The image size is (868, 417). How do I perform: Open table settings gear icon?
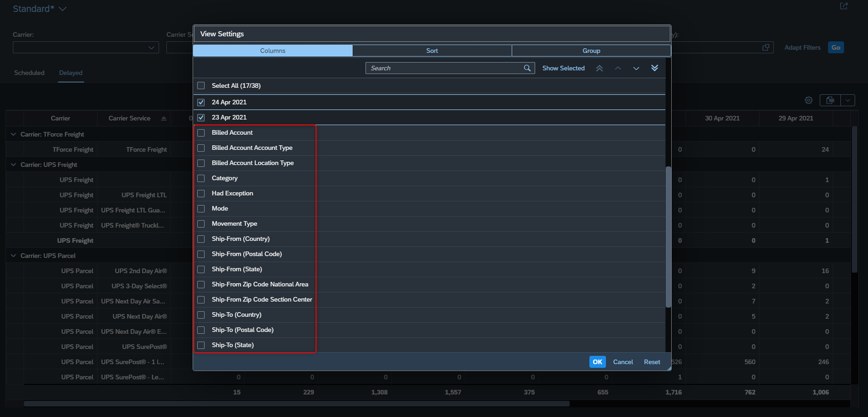click(x=809, y=100)
